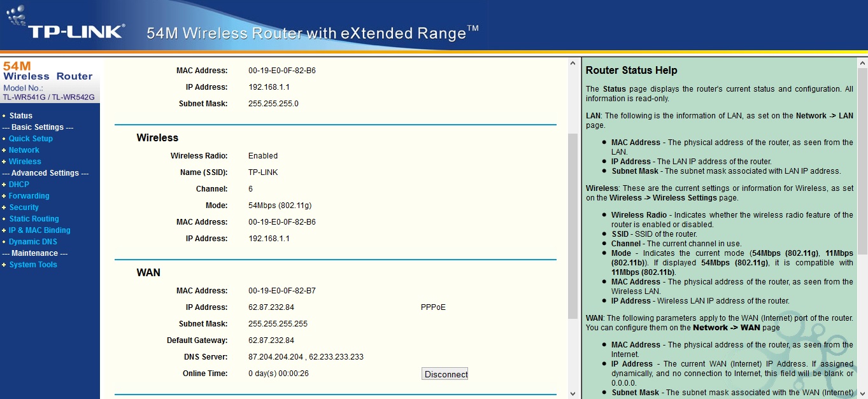The width and height of the screenshot is (868, 399).
Task: Expand the Forwarding section plus icon
Action: [x=4, y=196]
